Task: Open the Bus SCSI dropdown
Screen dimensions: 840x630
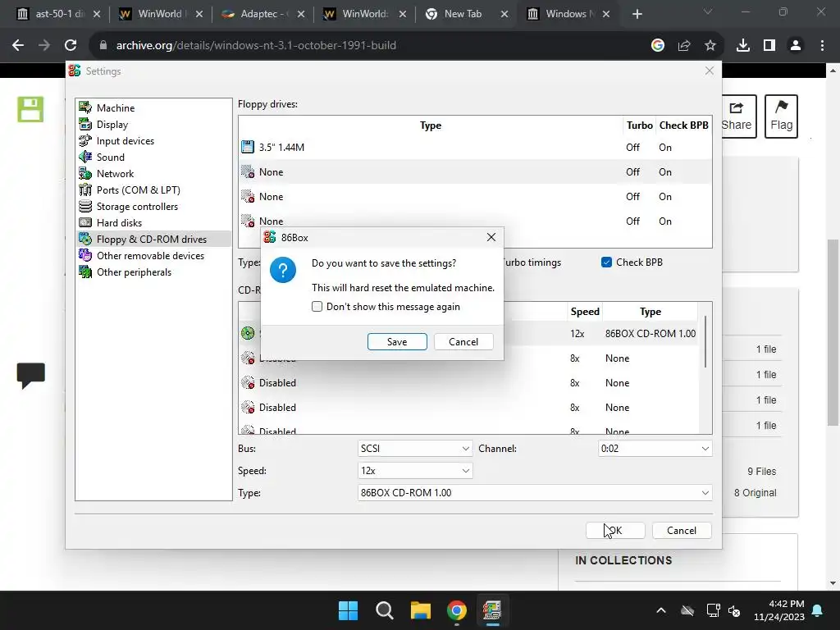Action: 414,449
